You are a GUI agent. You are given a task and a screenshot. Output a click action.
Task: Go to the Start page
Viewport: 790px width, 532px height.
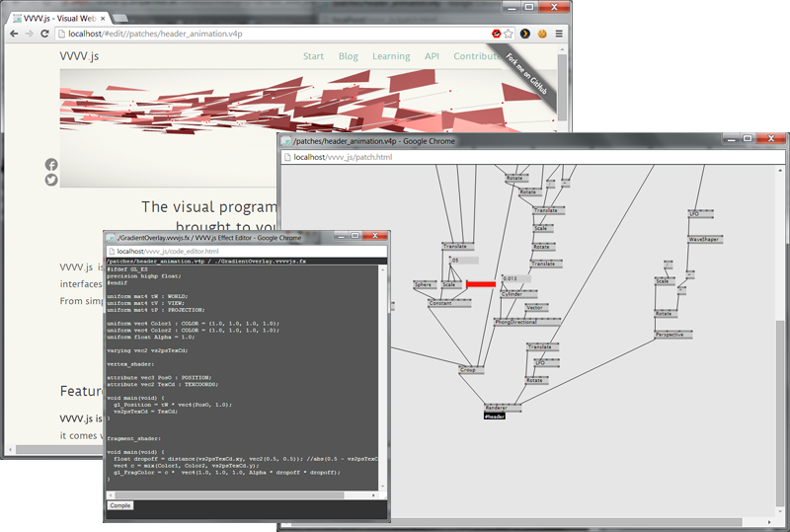313,56
